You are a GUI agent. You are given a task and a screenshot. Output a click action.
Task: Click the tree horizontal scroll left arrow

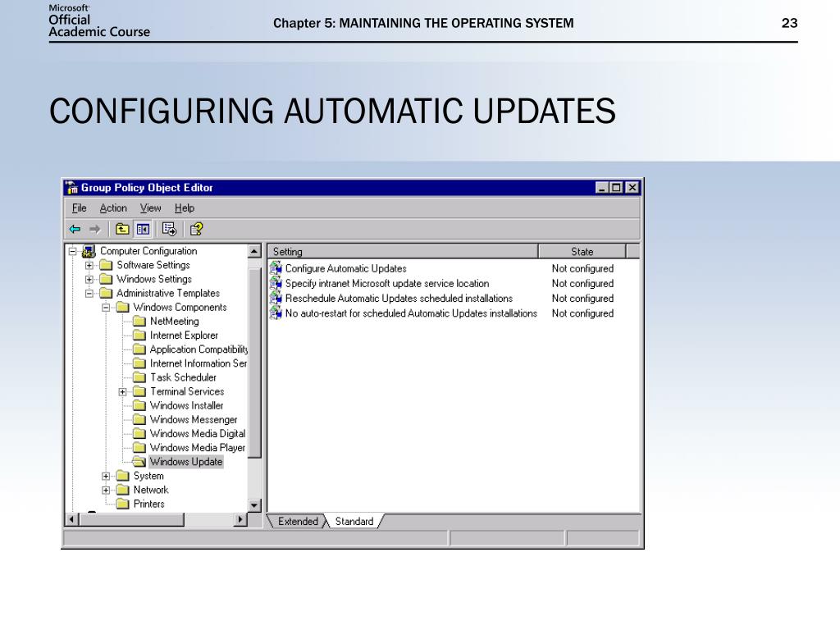click(72, 519)
